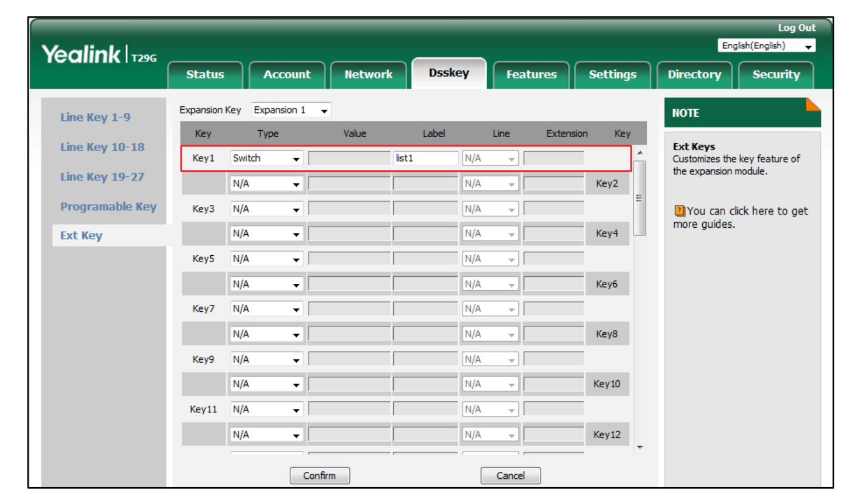Switch to the Status tab
This screenshot has width=860, height=504.
coord(205,75)
